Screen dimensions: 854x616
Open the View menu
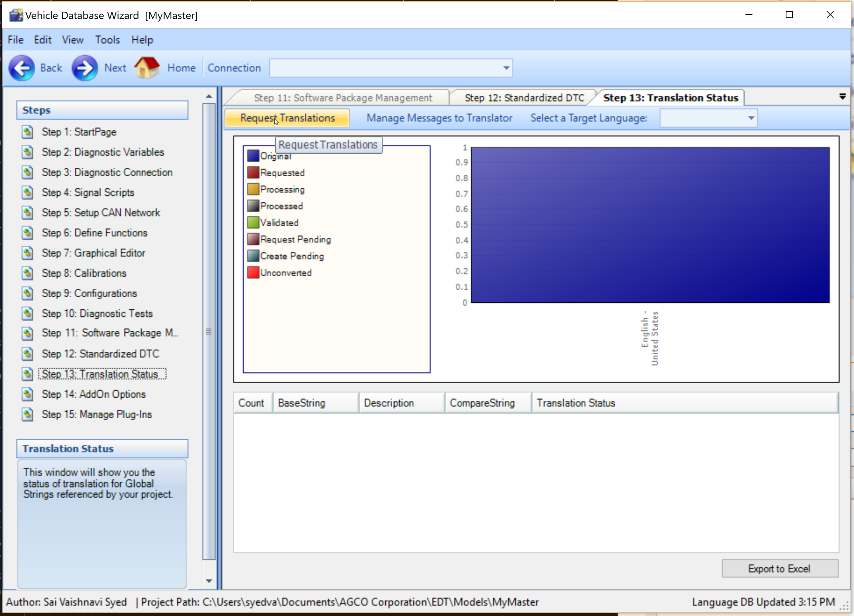click(x=73, y=40)
